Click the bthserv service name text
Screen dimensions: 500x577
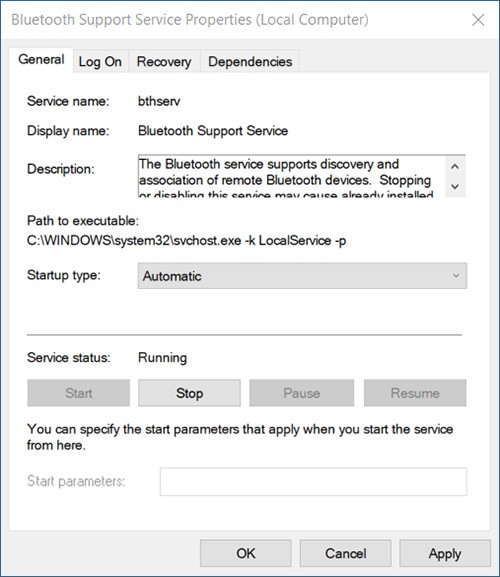pos(159,101)
